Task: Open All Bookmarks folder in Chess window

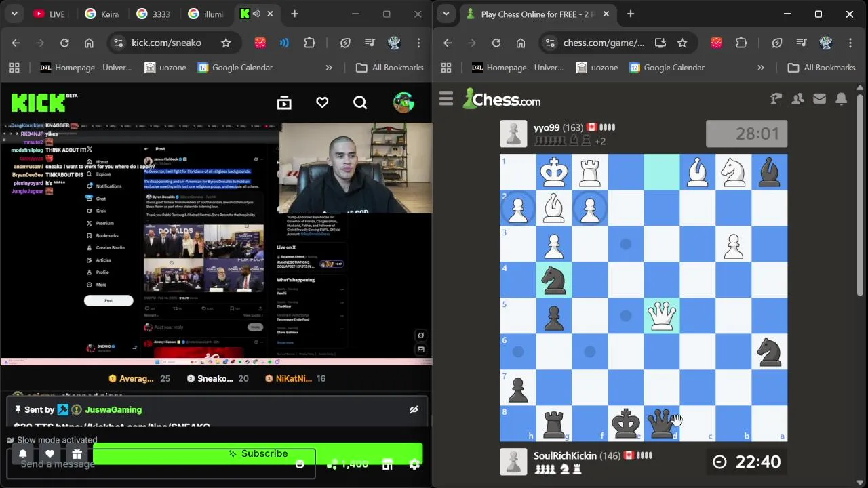Action: click(821, 68)
